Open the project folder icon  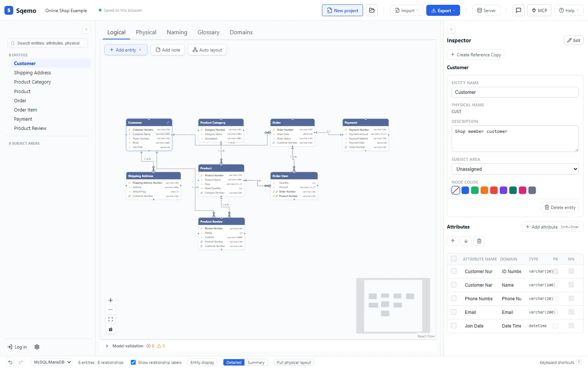pos(372,10)
